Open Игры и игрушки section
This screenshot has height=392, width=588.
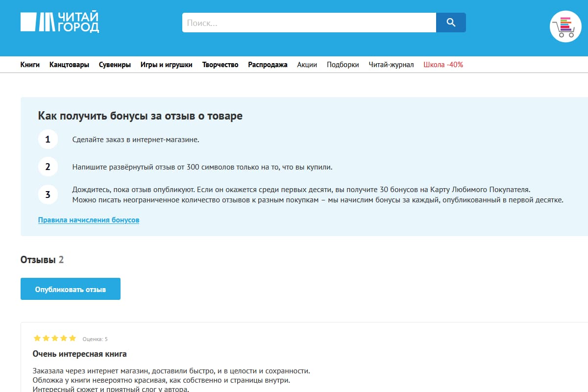coord(166,65)
